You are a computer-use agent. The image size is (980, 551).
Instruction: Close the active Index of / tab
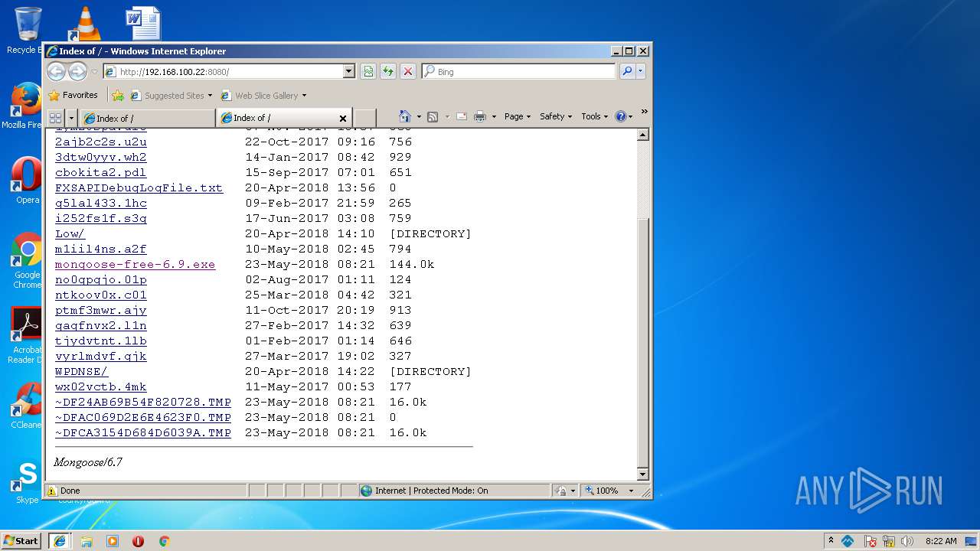343,118
